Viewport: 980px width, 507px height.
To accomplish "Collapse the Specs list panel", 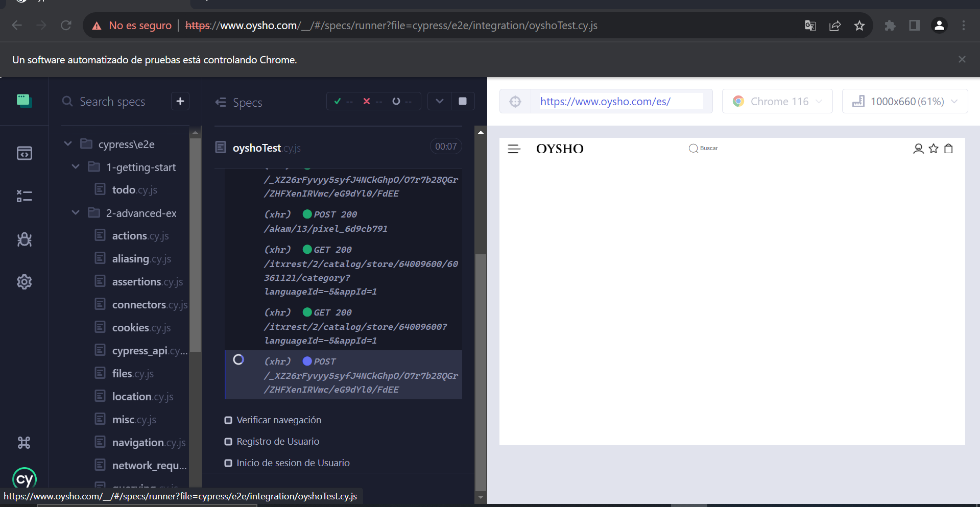I will (221, 102).
